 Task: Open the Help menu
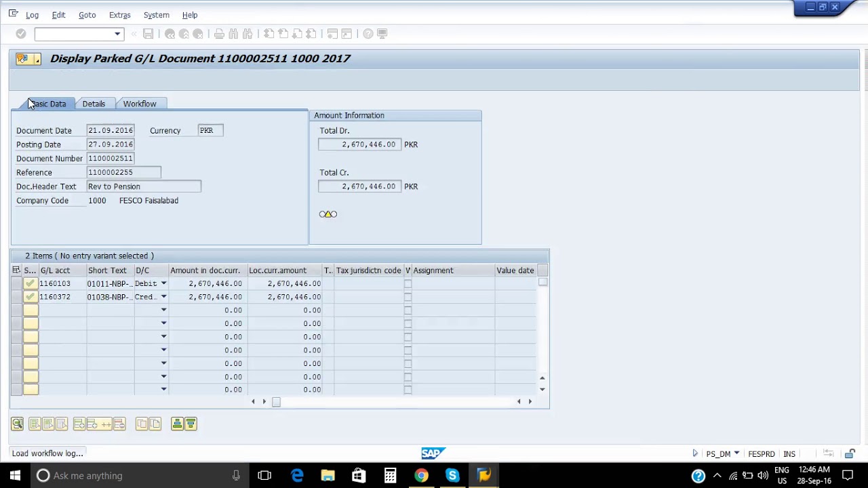(190, 15)
